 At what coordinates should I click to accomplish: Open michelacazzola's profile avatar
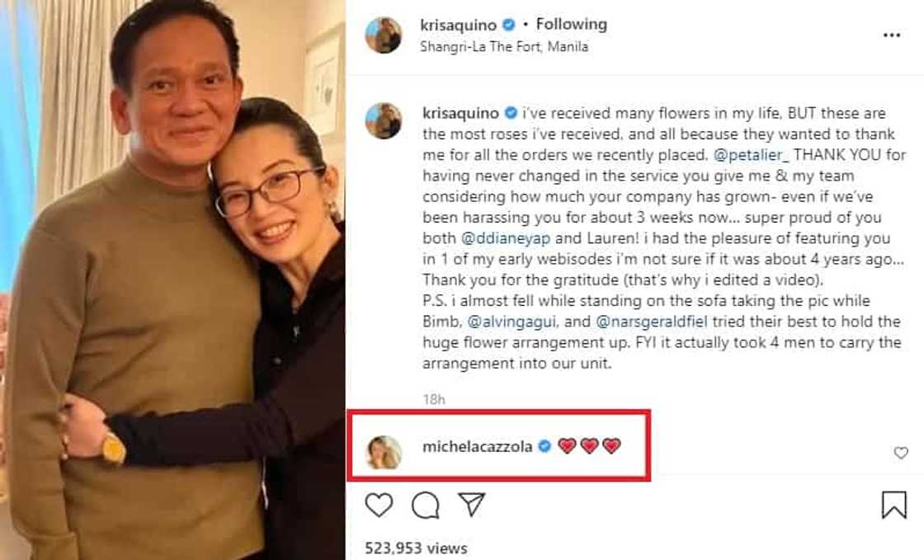coord(384,452)
